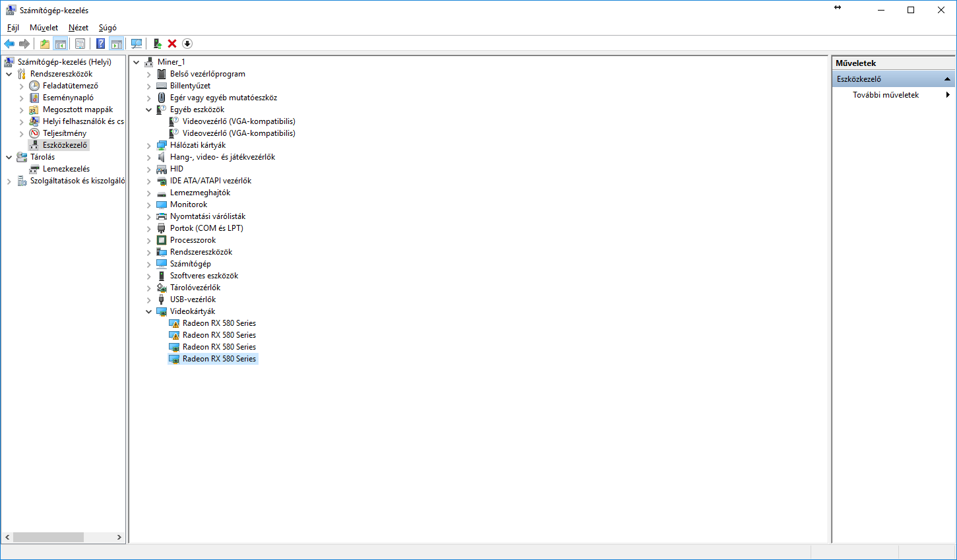Expand the Lemezmeghajtók category
Image resolution: width=957 pixels, height=560 pixels.
(149, 193)
